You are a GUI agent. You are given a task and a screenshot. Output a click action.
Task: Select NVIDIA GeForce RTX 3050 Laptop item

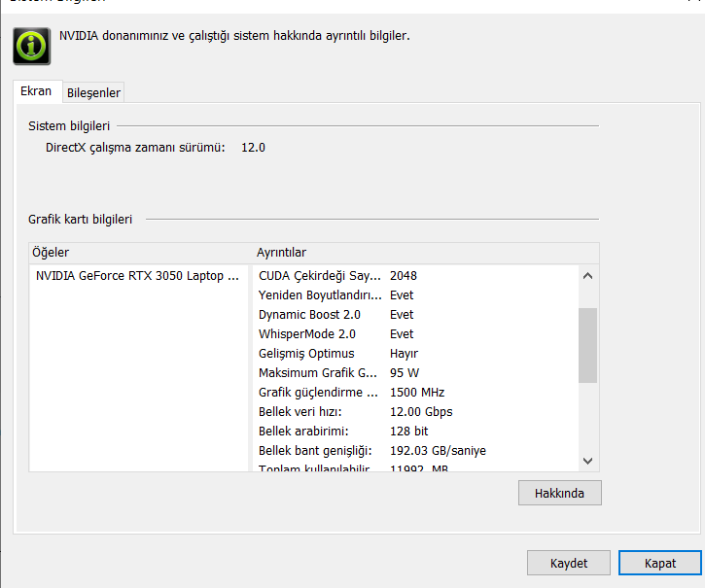[137, 276]
